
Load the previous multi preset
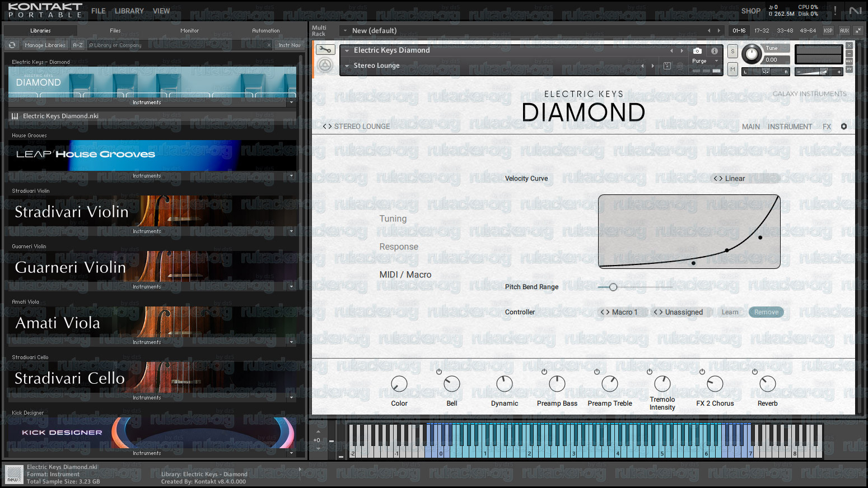point(709,31)
